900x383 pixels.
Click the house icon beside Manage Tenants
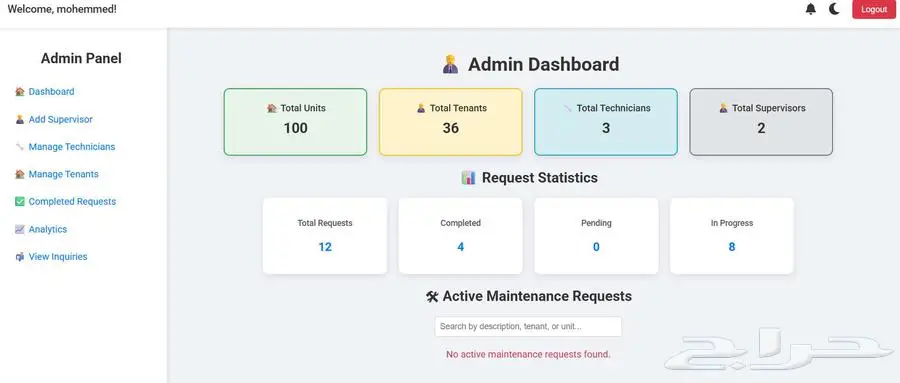[20, 174]
